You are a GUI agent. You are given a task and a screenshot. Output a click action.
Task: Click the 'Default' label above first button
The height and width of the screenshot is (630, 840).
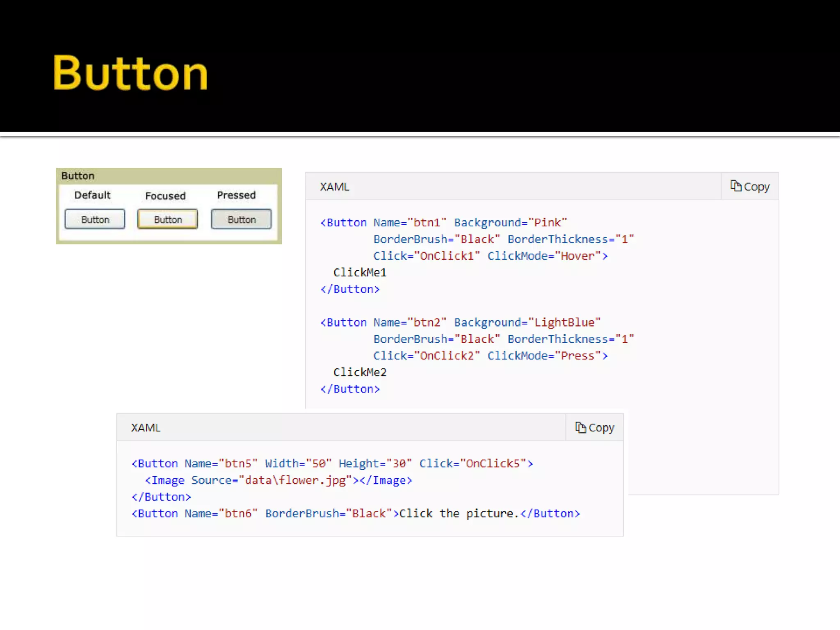(x=92, y=195)
